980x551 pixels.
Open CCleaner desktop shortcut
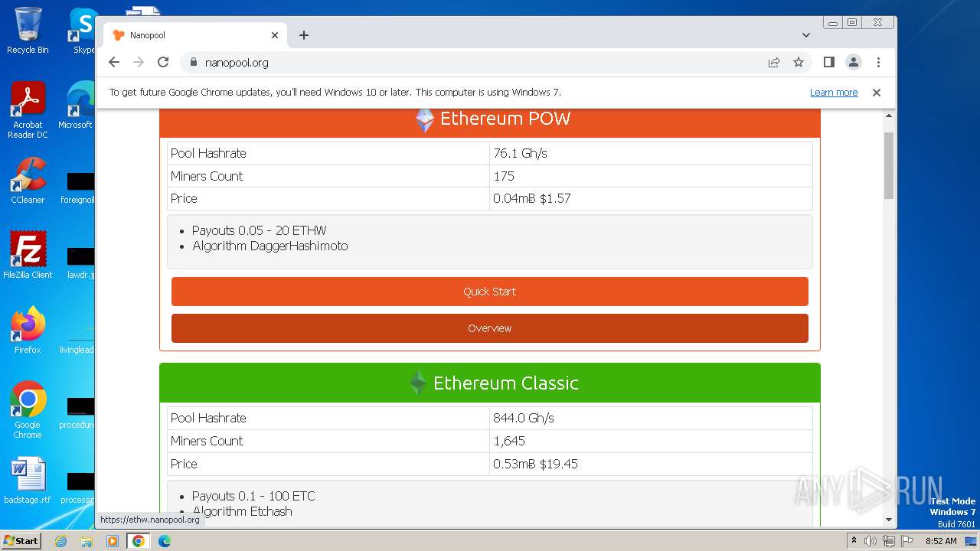(x=28, y=181)
